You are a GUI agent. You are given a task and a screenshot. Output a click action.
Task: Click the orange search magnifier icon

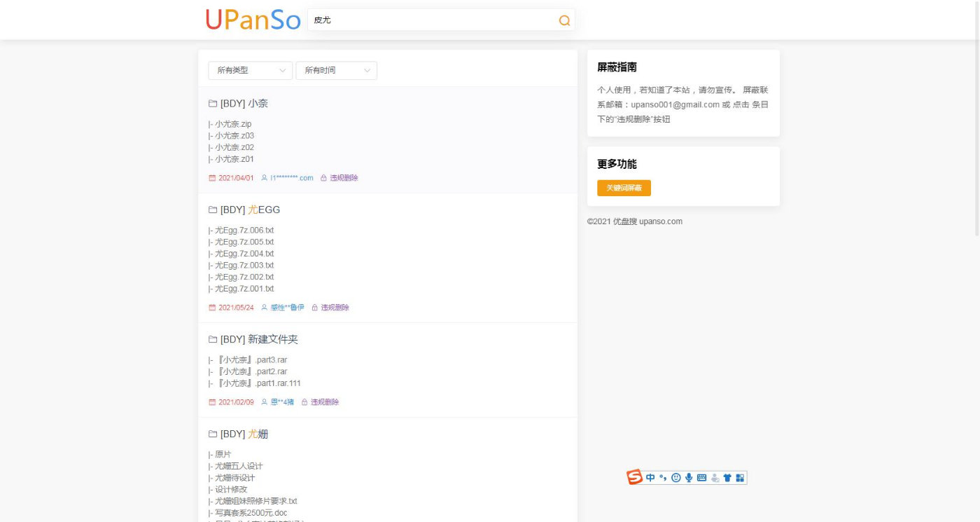coord(564,21)
